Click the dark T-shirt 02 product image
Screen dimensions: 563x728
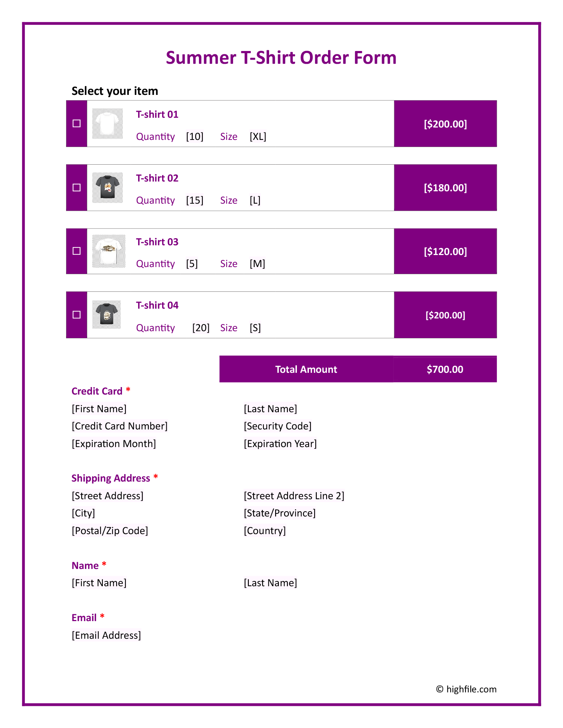(x=108, y=188)
